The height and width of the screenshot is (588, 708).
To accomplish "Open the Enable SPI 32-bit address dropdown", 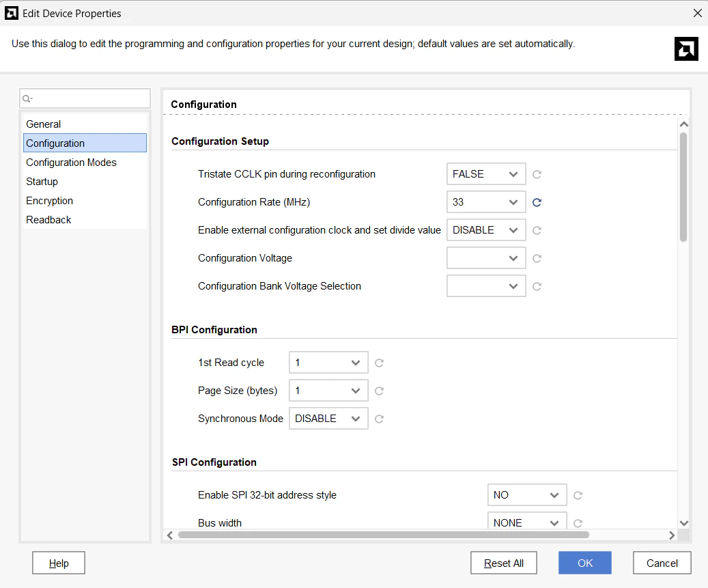I will coord(527,495).
